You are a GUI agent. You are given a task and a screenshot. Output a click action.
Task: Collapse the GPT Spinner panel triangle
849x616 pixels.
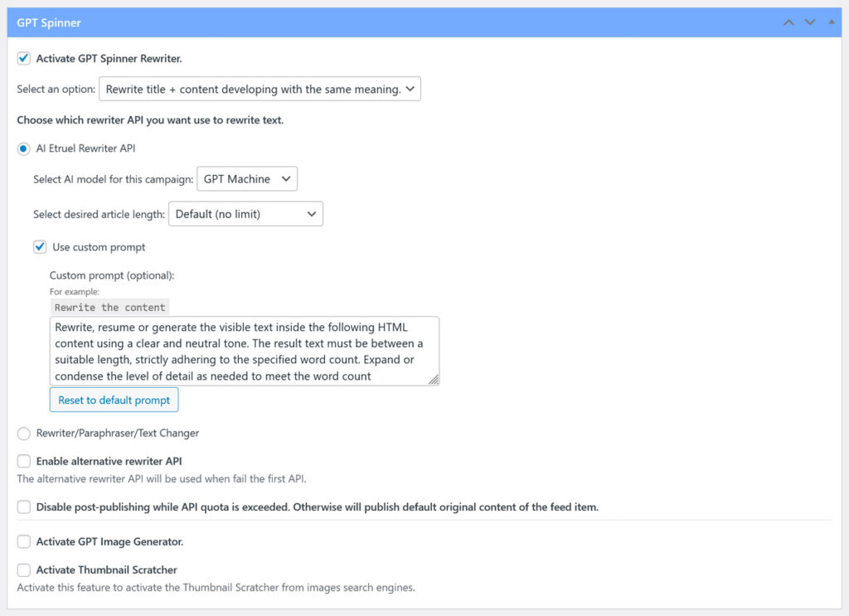(832, 22)
